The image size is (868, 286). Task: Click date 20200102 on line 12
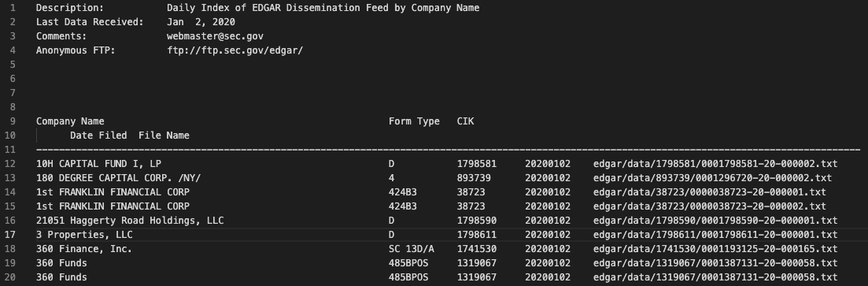[x=548, y=164]
